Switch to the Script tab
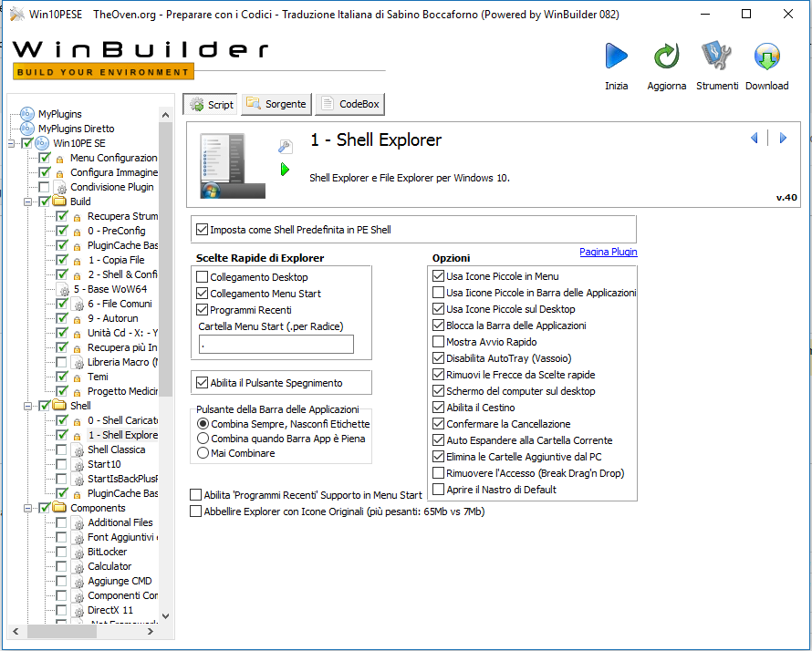The image size is (812, 651). tap(211, 104)
